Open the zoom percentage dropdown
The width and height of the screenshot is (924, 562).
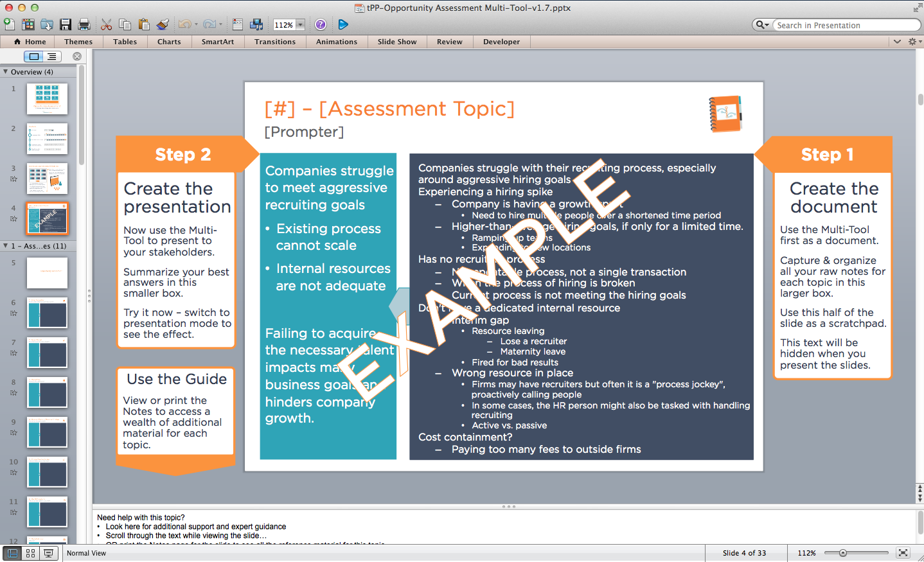300,25
